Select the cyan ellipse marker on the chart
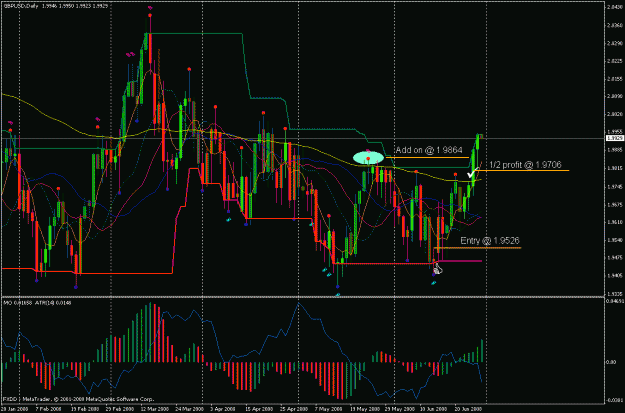Image resolution: width=625 pixels, height=413 pixels. point(368,157)
